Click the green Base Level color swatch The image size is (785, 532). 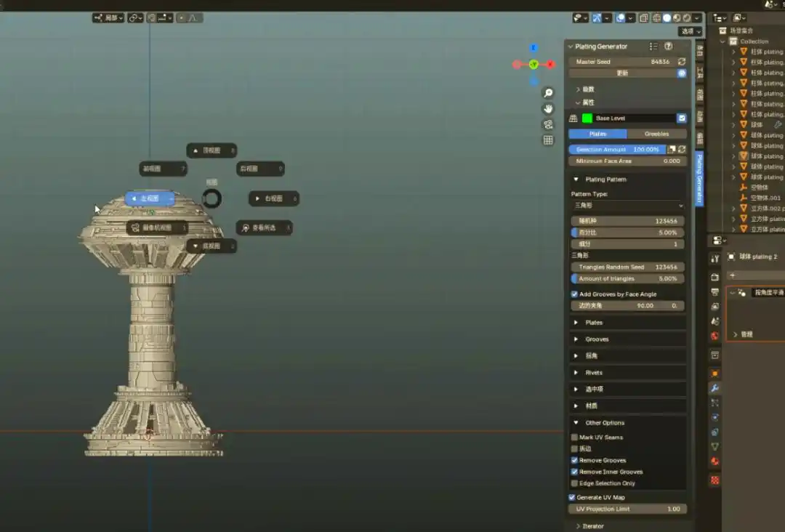587,118
